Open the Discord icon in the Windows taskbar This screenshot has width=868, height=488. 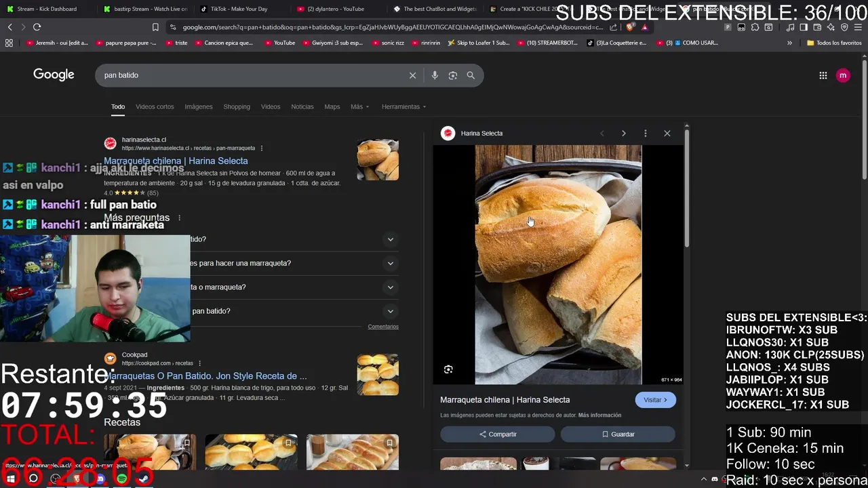pos(100,479)
